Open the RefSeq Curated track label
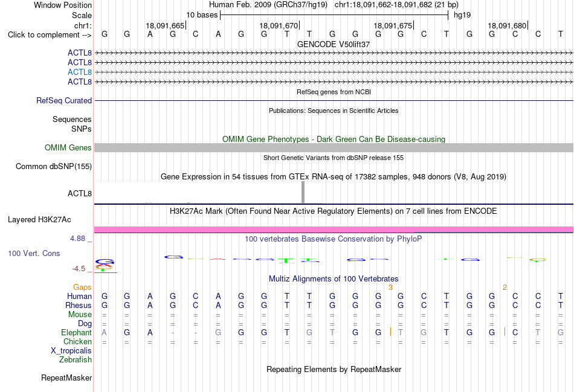 click(x=64, y=100)
